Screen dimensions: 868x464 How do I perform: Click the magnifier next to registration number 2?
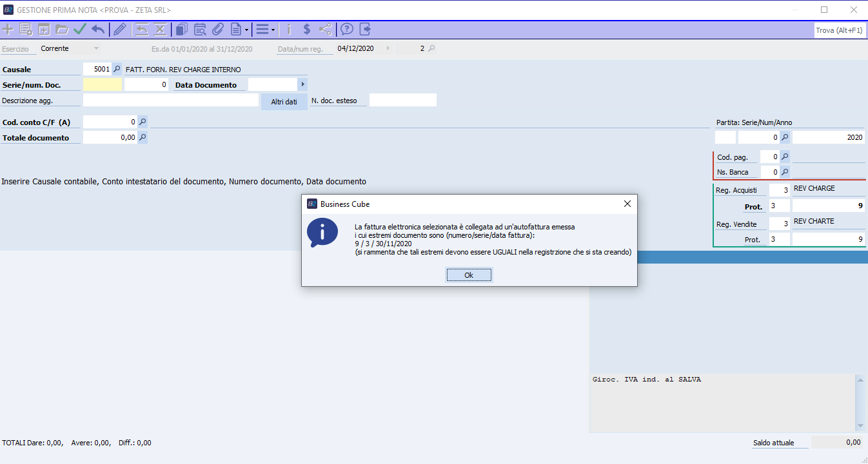431,48
